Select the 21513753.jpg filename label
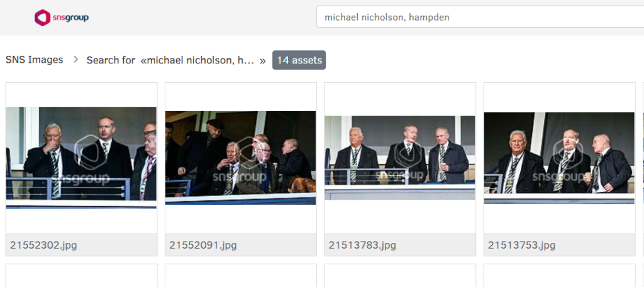The height and width of the screenshot is (287, 644). click(521, 245)
